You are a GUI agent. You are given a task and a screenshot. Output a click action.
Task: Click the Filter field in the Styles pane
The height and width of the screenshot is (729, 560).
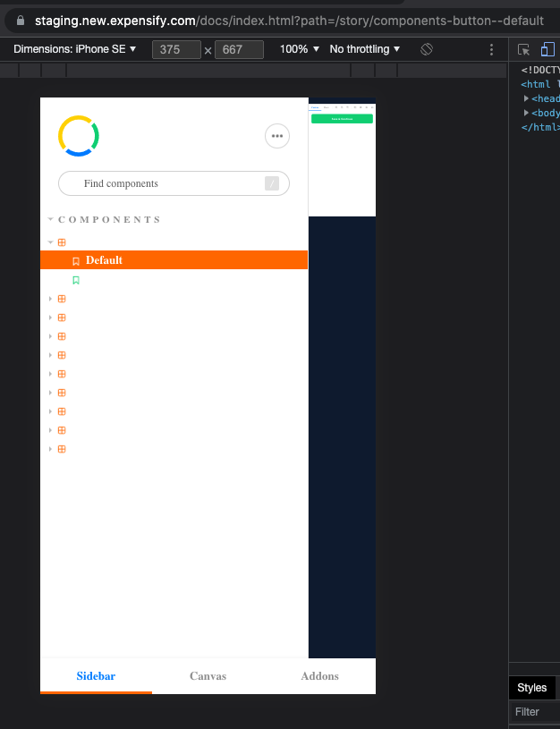(535, 712)
